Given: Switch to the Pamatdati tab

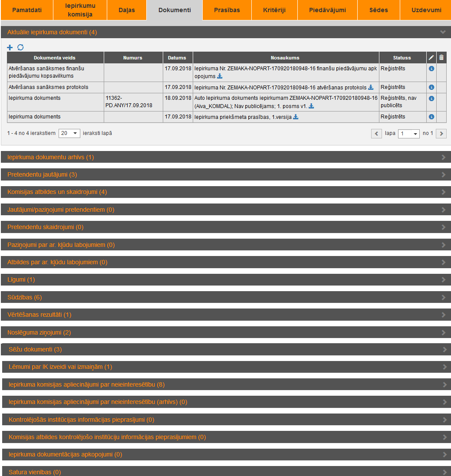Looking at the screenshot, I should 27,10.
